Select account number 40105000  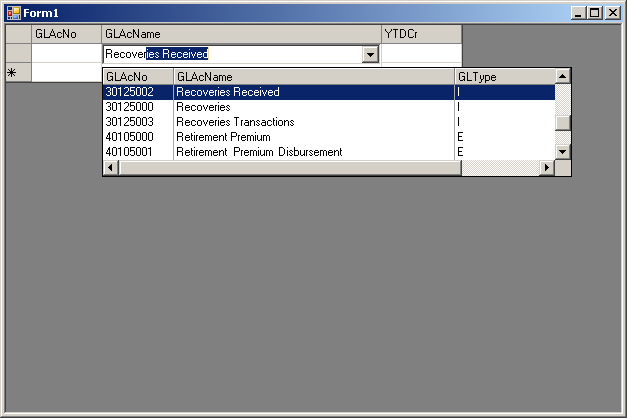[130, 137]
